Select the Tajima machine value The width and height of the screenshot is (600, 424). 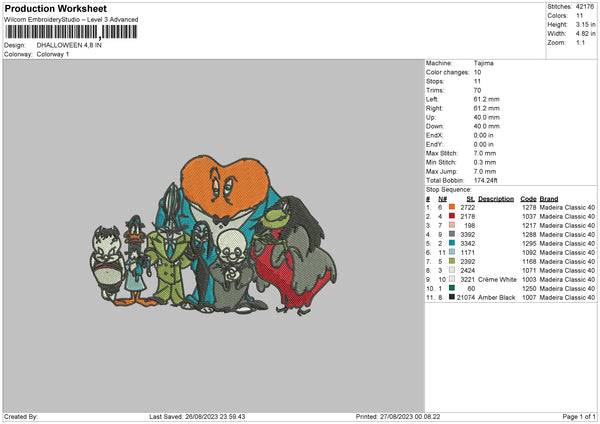click(x=484, y=63)
